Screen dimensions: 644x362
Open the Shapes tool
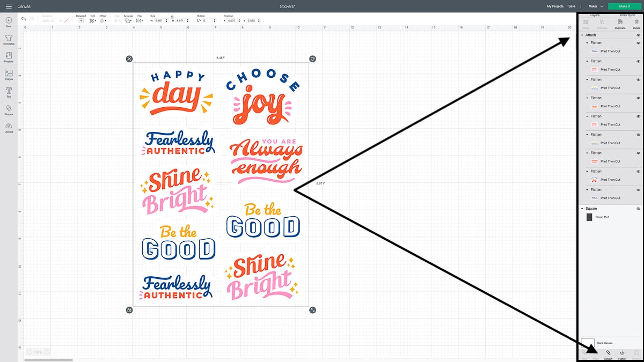(x=9, y=109)
